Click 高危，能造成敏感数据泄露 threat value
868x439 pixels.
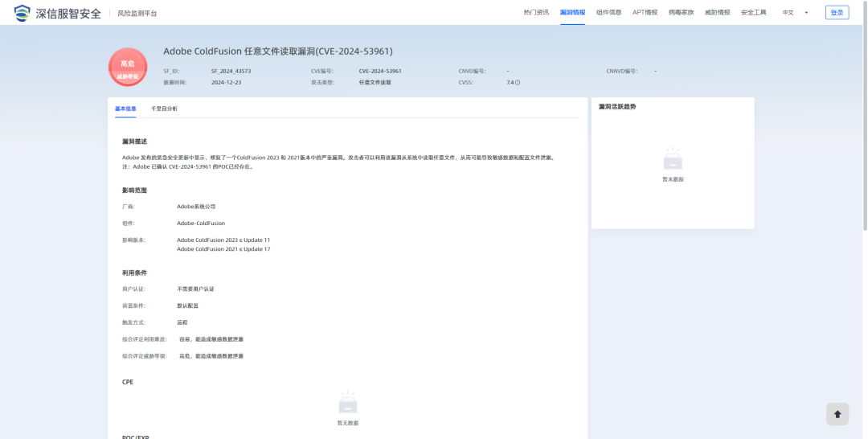coord(211,356)
